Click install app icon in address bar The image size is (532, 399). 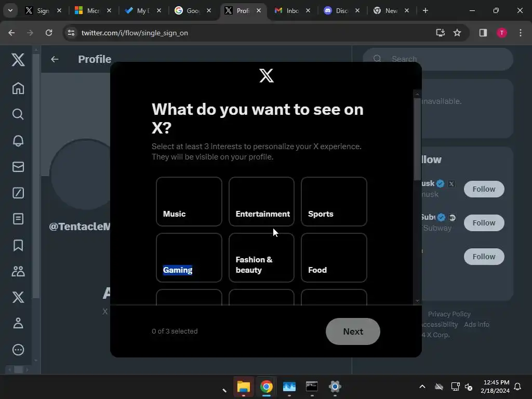point(440,33)
